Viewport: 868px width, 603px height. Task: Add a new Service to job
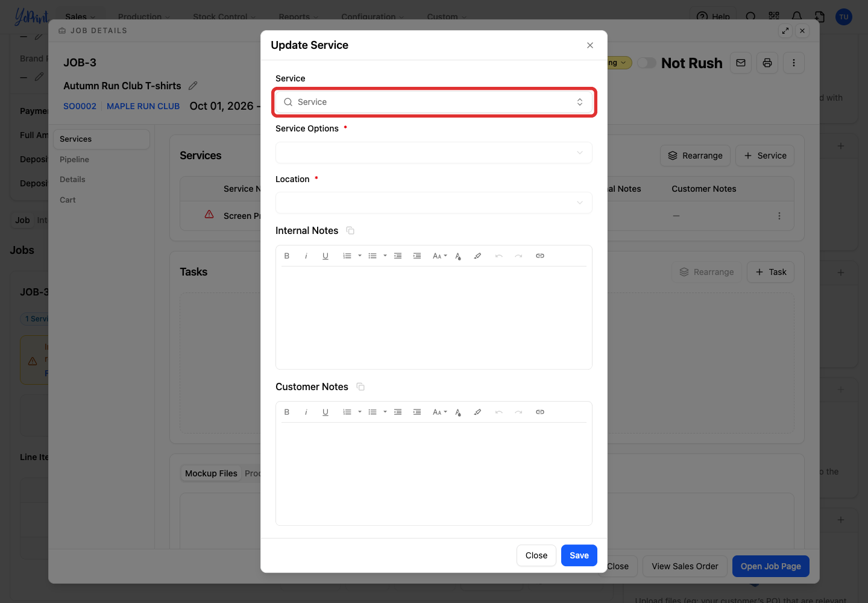point(765,156)
